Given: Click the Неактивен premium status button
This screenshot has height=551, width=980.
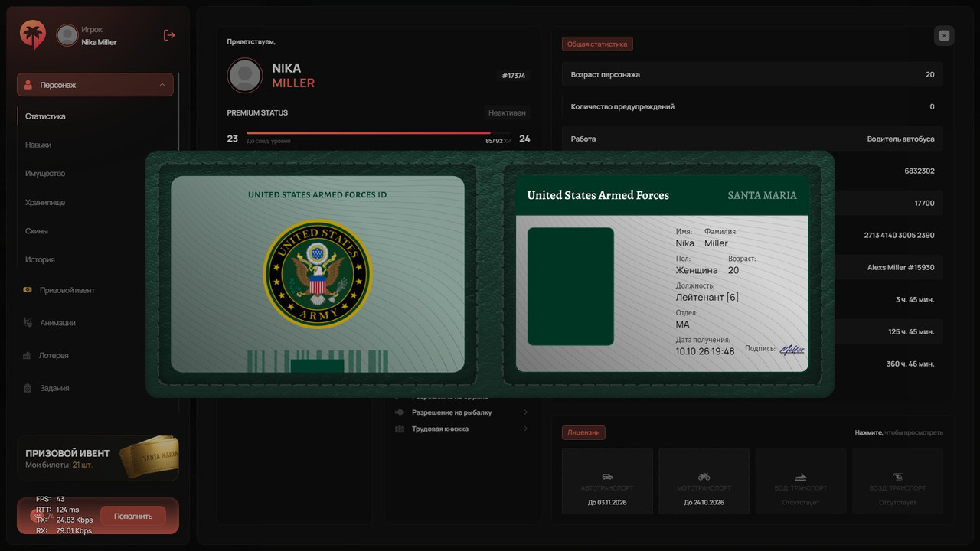Looking at the screenshot, I should pos(508,112).
